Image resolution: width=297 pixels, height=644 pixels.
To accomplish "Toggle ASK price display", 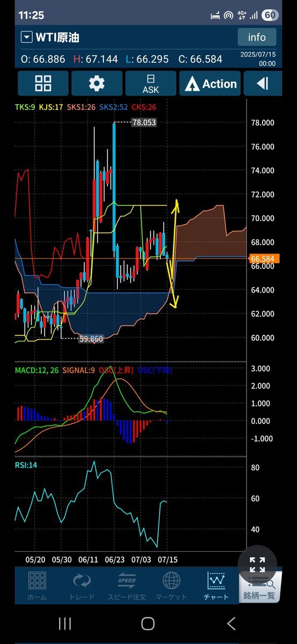I will (151, 90).
